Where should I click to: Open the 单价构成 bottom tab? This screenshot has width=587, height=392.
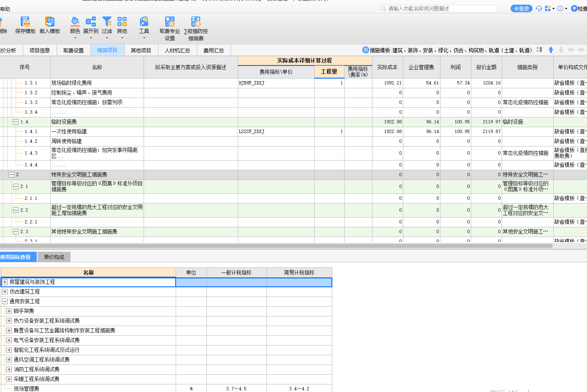pyautogui.click(x=54, y=257)
